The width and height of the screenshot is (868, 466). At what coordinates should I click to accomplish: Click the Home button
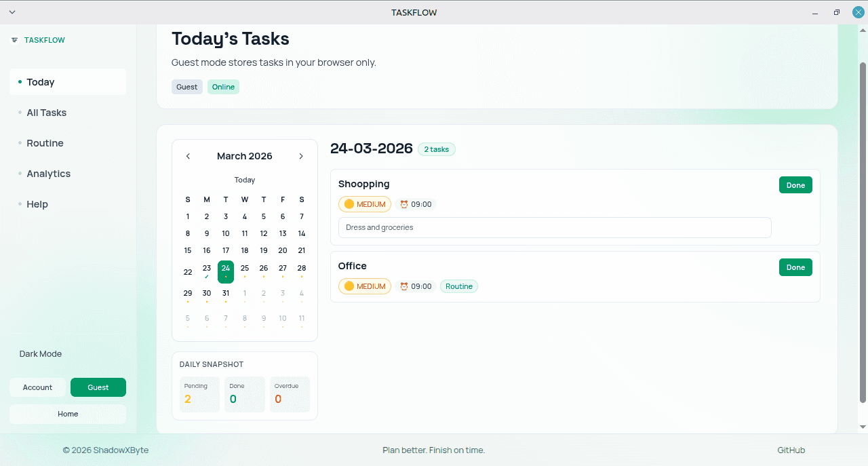pos(68,414)
